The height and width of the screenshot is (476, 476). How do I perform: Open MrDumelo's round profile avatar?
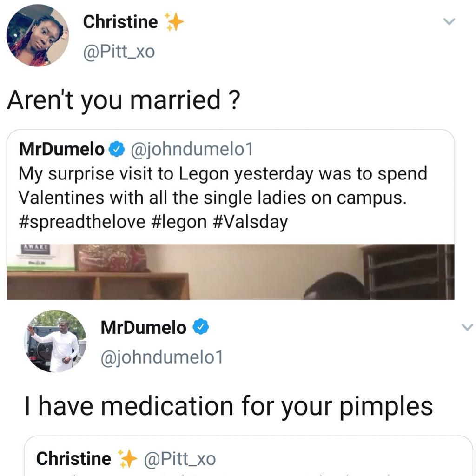coord(55,341)
